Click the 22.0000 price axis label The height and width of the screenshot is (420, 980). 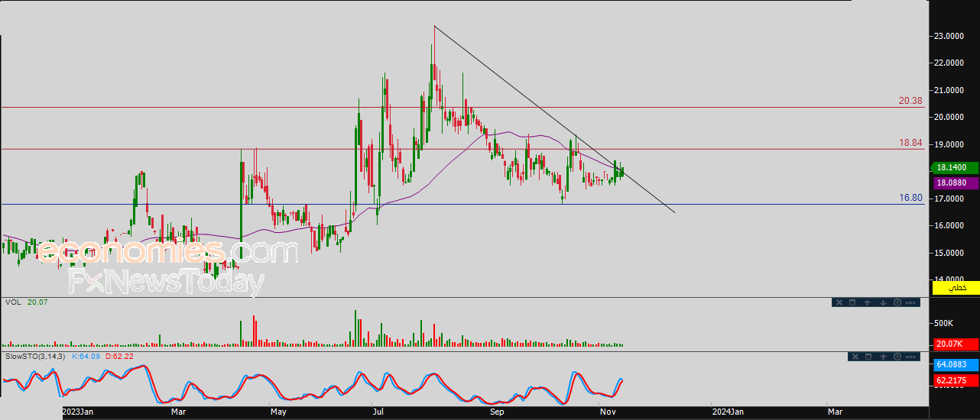(x=950, y=63)
